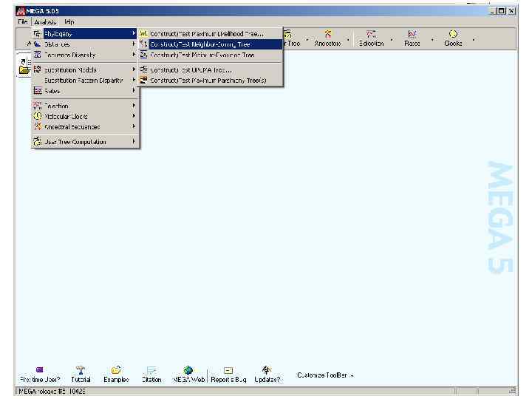Maximize the MEGA 5.05 window
Viewport: 532px width, 399px height.
coord(502,11)
